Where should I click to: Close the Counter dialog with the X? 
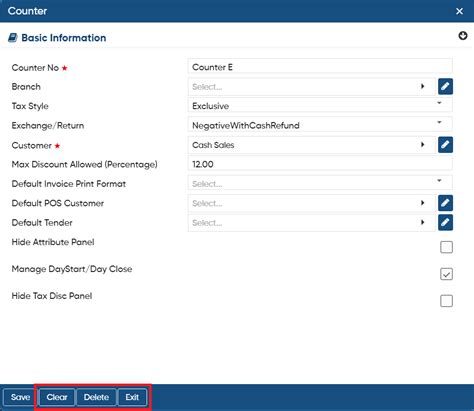(459, 11)
